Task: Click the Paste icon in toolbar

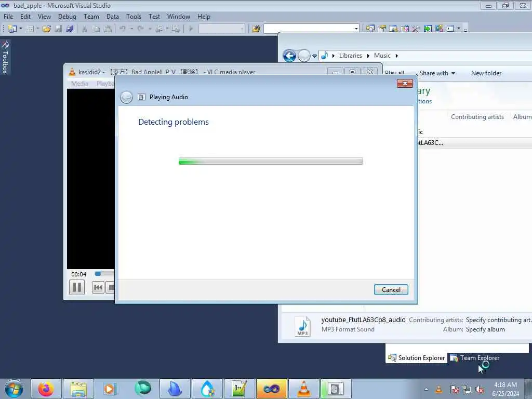Action: click(108, 29)
